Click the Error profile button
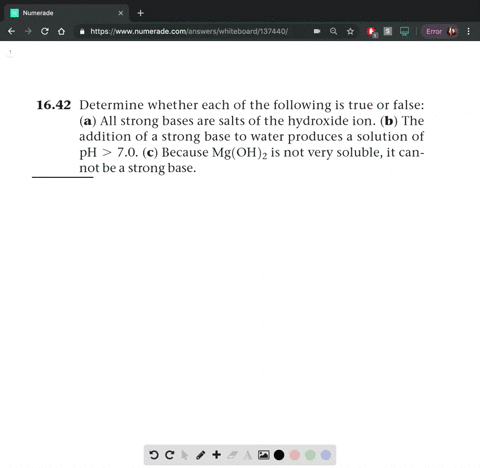480x468 pixels. (x=440, y=31)
